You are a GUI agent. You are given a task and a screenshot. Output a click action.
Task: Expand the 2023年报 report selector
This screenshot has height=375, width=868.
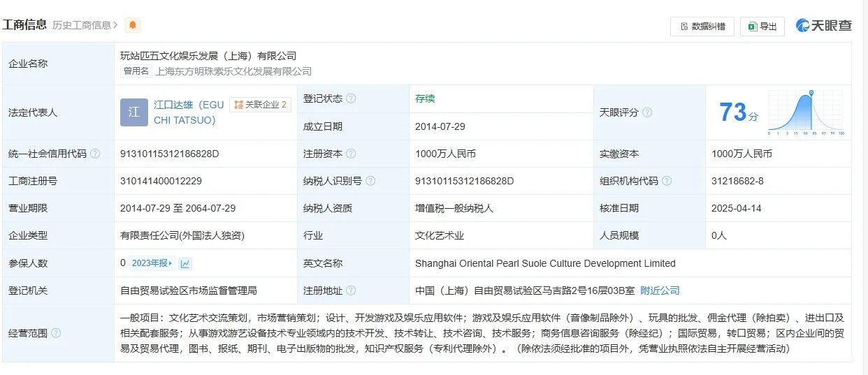coord(152,263)
